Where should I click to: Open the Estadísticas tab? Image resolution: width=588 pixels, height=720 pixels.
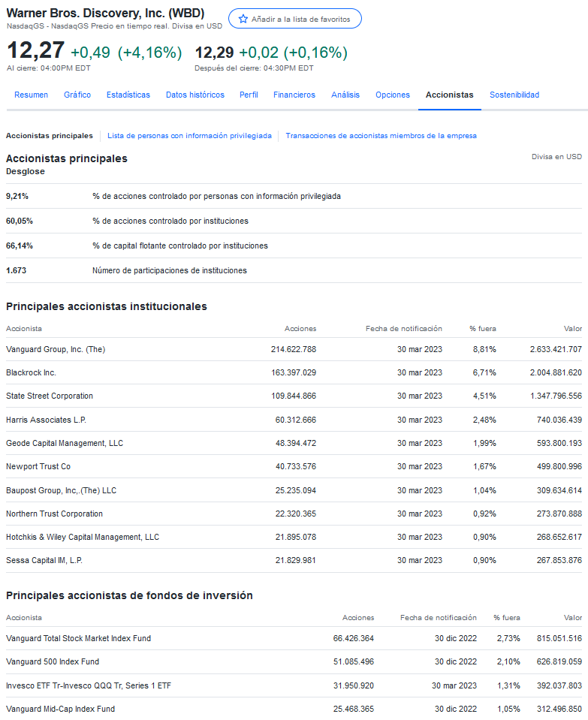(128, 95)
